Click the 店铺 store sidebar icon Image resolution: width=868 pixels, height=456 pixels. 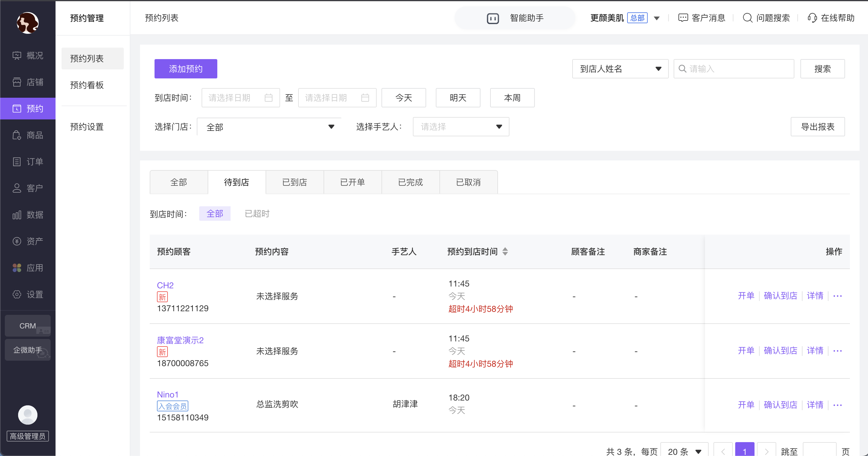coord(17,82)
